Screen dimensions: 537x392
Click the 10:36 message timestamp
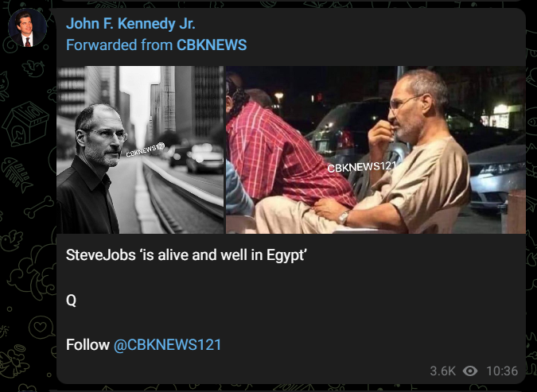click(502, 371)
